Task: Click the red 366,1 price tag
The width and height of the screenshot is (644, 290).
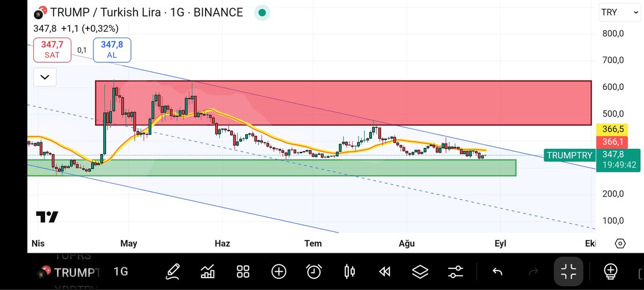Action: pos(613,142)
